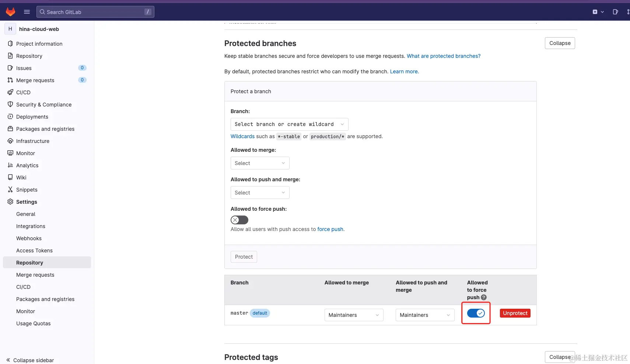Image resolution: width=630 pixels, height=364 pixels.
Task: Click the Monitor screen icon
Action: pyautogui.click(x=10, y=153)
